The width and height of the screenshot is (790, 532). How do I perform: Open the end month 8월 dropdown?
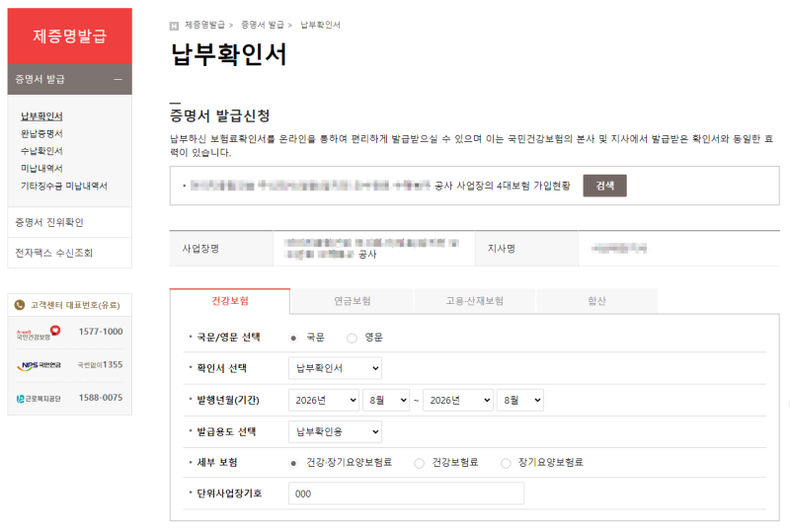[520, 400]
